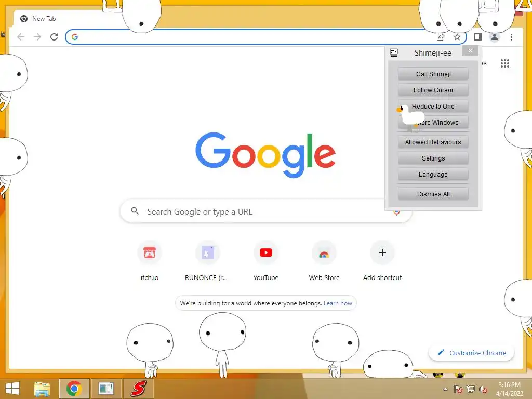
Task: Open Chrome's three-dot menu
Action: point(511,37)
